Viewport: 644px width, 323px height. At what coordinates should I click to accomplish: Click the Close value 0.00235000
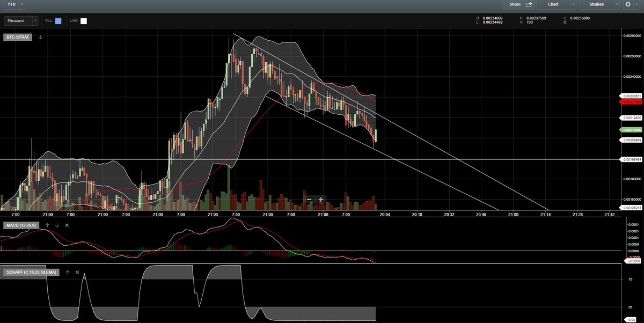coord(580,18)
